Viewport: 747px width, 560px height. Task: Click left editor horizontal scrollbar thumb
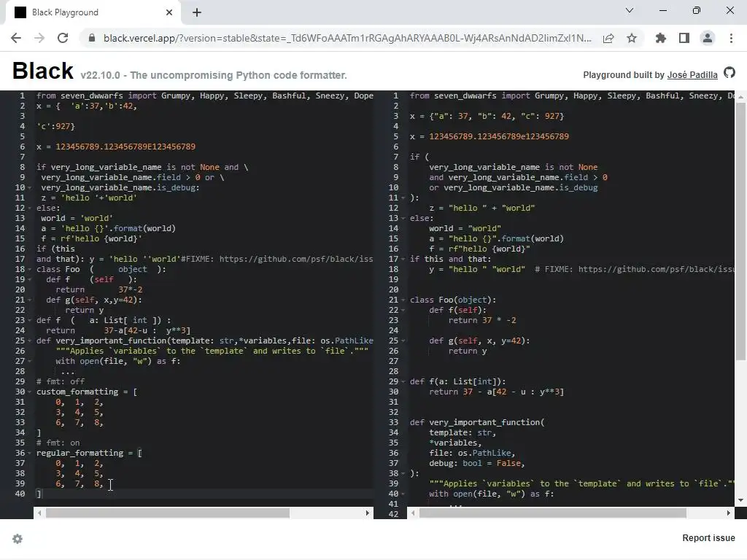[x=168, y=513]
